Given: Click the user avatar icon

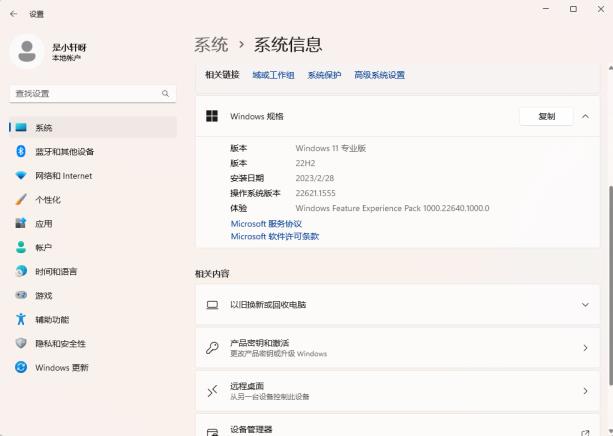Looking at the screenshot, I should pyautogui.click(x=27, y=52).
